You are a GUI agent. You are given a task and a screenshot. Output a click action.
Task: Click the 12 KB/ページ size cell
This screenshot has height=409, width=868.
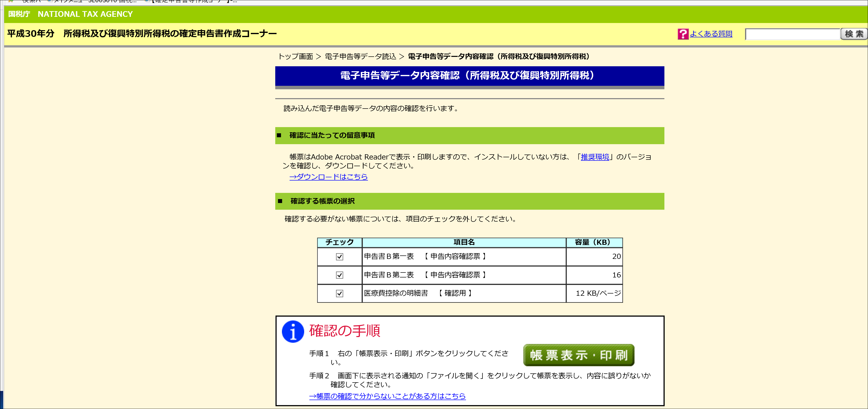[x=594, y=293]
